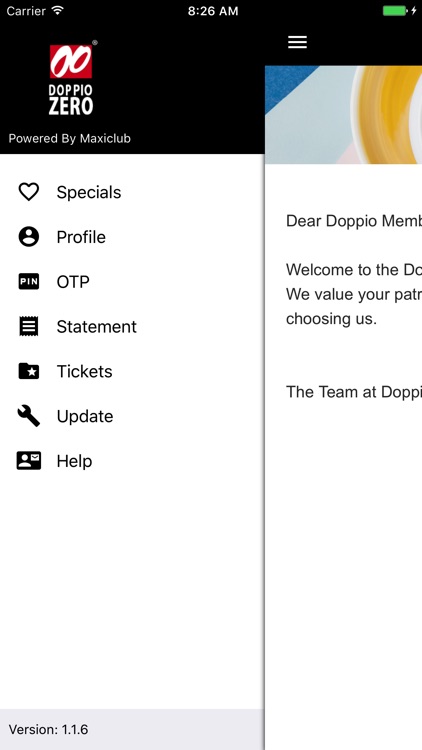The image size is (422, 750).
Task: Tap the wrench icon beside Update
Action: point(29,416)
